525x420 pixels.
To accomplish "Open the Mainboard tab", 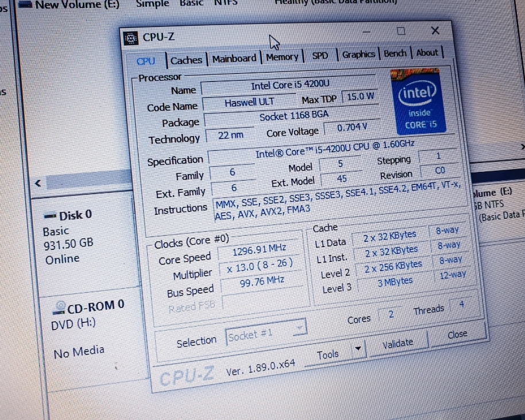I will click(233, 59).
